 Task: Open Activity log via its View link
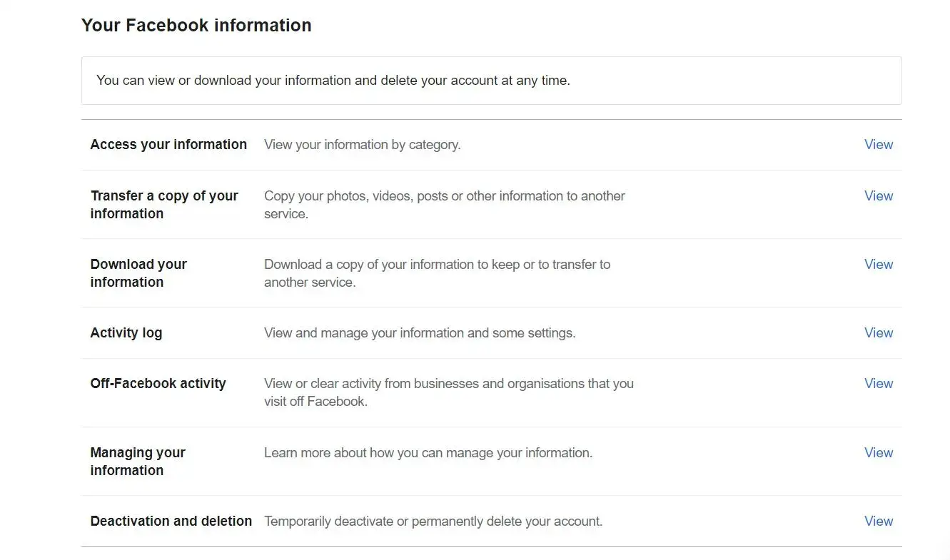(878, 332)
